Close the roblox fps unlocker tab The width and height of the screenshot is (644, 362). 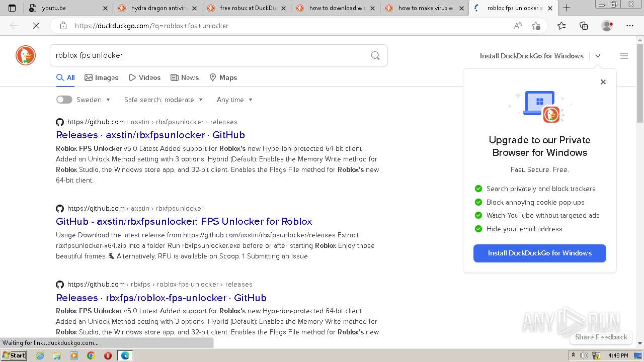coord(550,8)
